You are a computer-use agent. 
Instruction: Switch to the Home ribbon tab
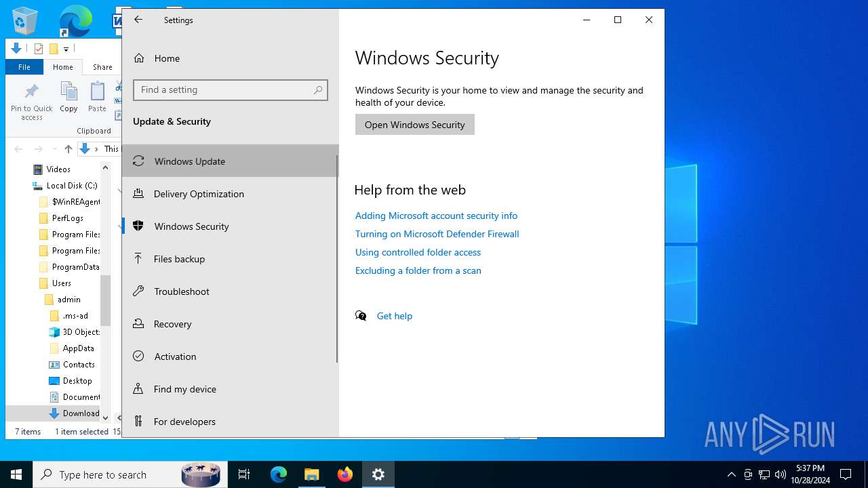click(63, 67)
